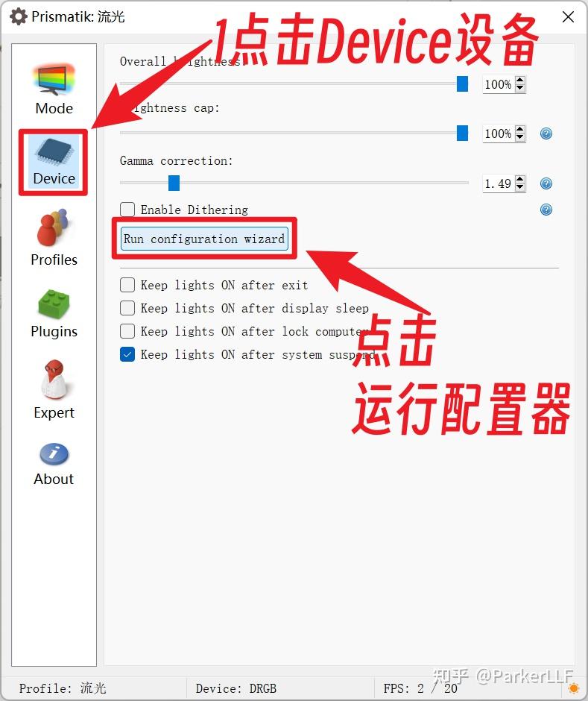Open Plugins page with green brick icon
The image size is (588, 701).
[x=54, y=313]
